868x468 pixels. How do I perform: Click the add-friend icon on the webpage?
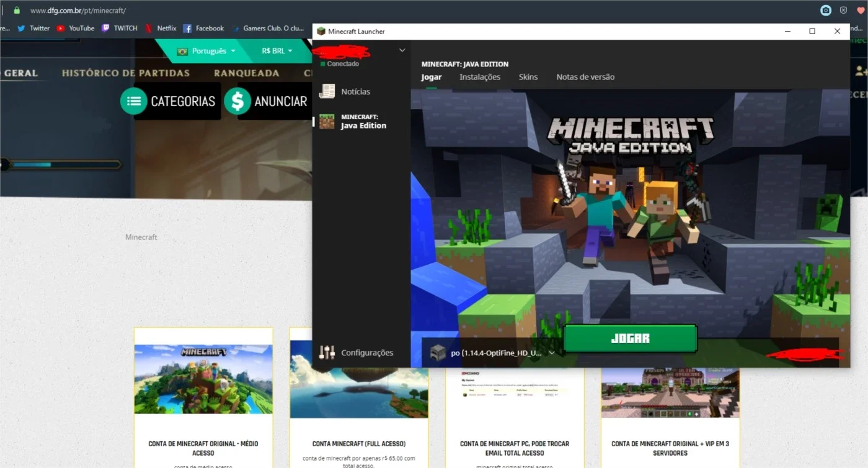[x=861, y=71]
